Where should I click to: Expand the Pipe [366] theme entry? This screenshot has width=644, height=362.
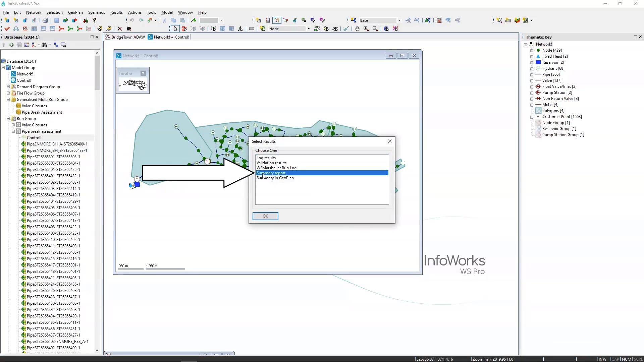click(532, 75)
